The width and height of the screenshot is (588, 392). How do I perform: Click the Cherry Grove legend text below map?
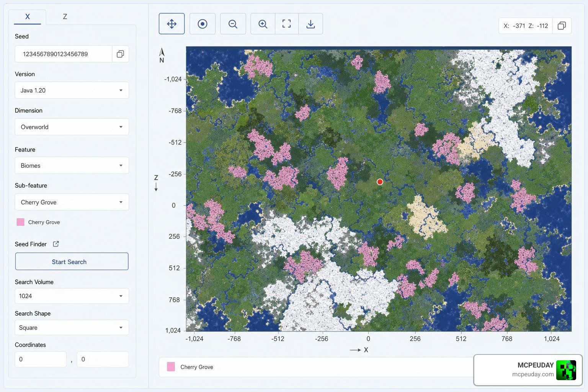(197, 367)
